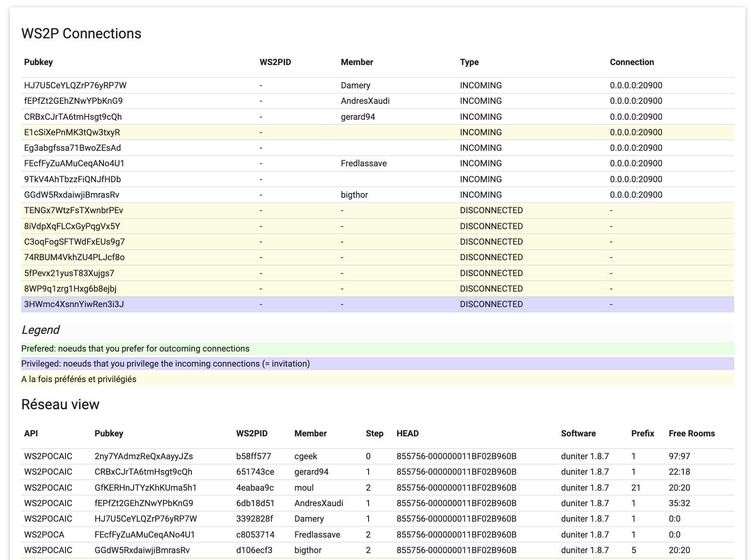Click WS2PID c8053714

tap(255, 535)
